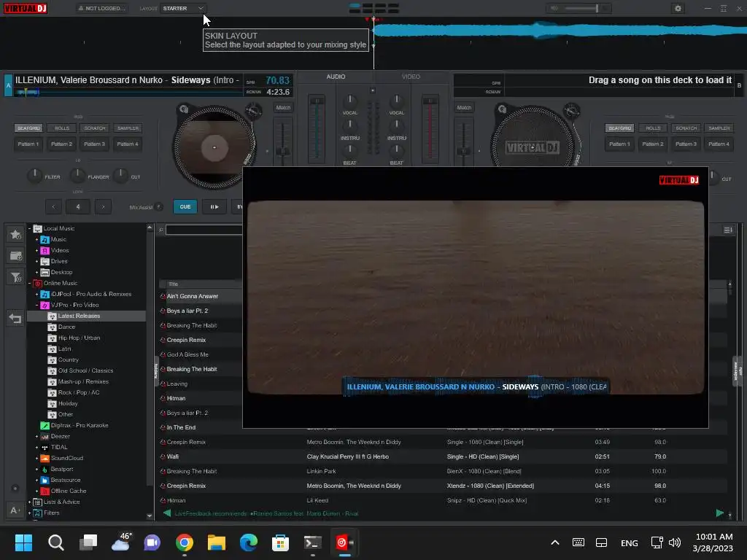Select the Mash-up / Remixes folder

[83, 382]
